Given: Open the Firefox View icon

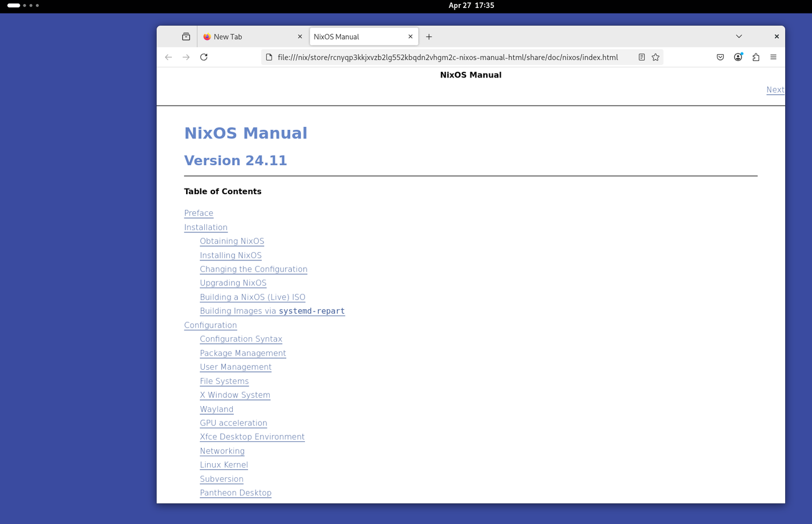Looking at the screenshot, I should pos(186,36).
